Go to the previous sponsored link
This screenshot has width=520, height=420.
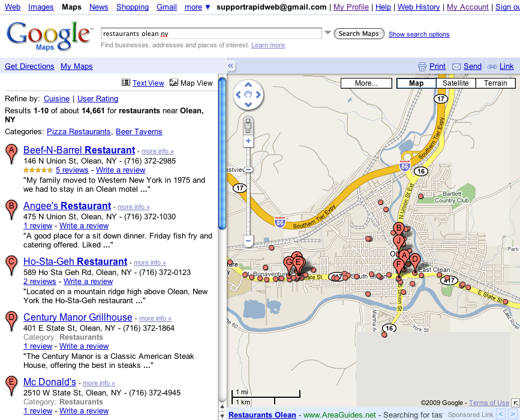point(501,414)
